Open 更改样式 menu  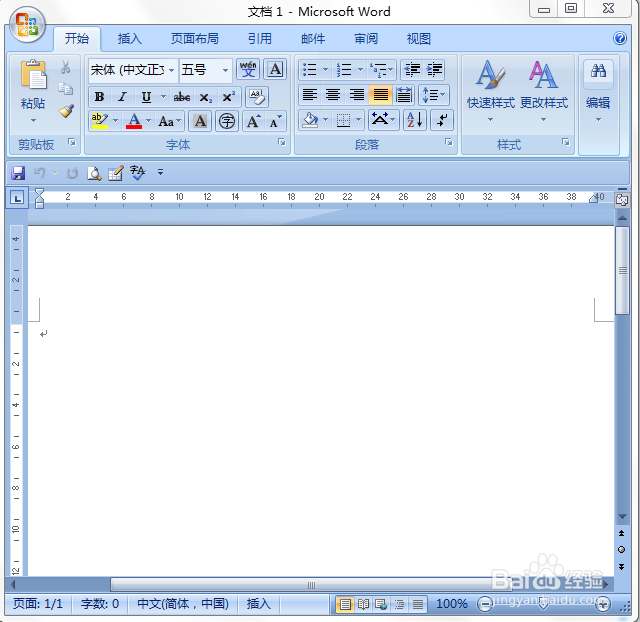tap(544, 92)
